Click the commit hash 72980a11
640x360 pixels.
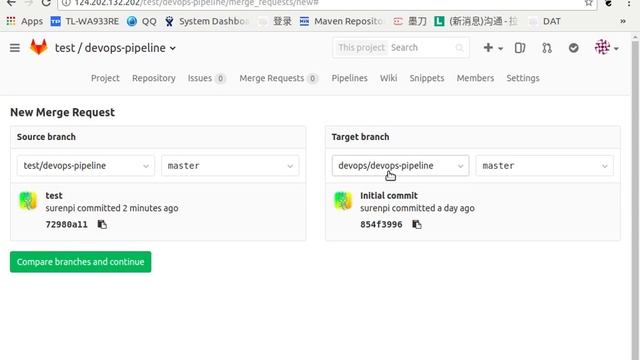[67, 224]
